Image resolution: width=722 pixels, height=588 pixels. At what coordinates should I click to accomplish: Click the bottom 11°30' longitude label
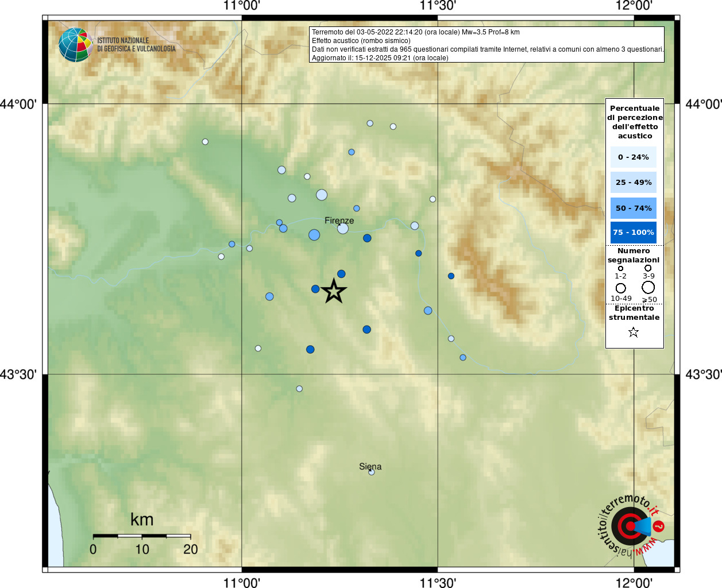coord(438,582)
